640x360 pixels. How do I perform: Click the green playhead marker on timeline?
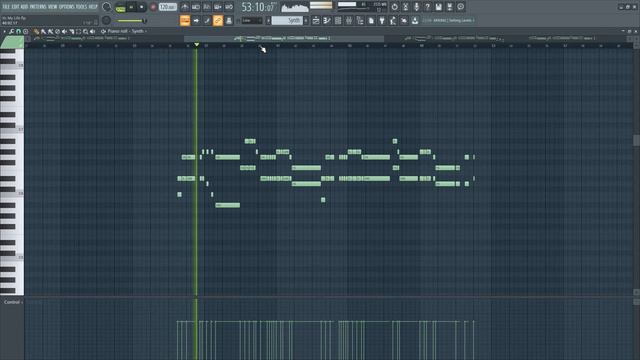tap(196, 44)
